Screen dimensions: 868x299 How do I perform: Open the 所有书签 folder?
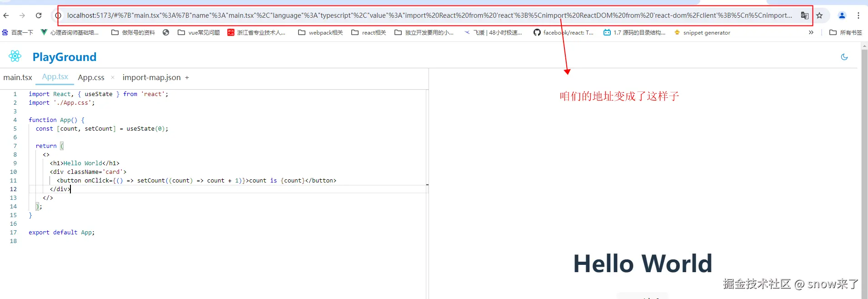coord(846,32)
